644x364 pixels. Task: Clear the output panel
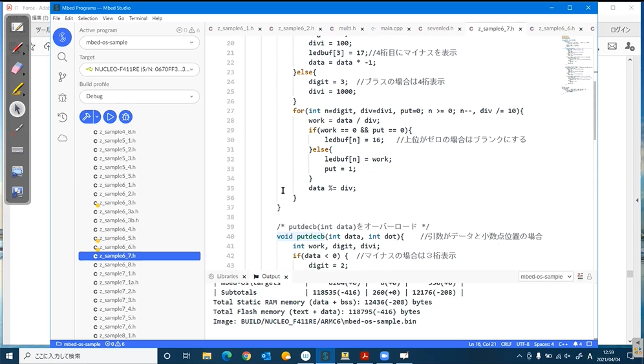coord(580,277)
